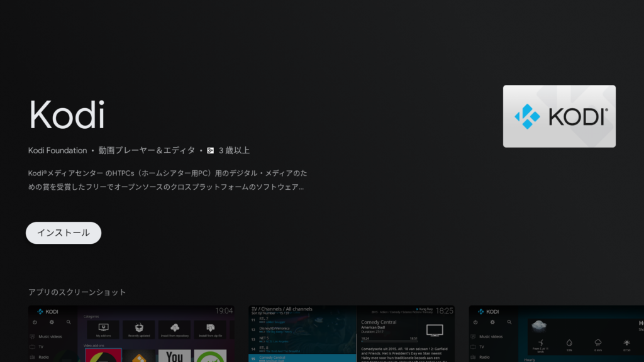Image resolution: width=644 pixels, height=362 pixels.
Task: Select the 3+ age rating icon
Action: (x=210, y=151)
